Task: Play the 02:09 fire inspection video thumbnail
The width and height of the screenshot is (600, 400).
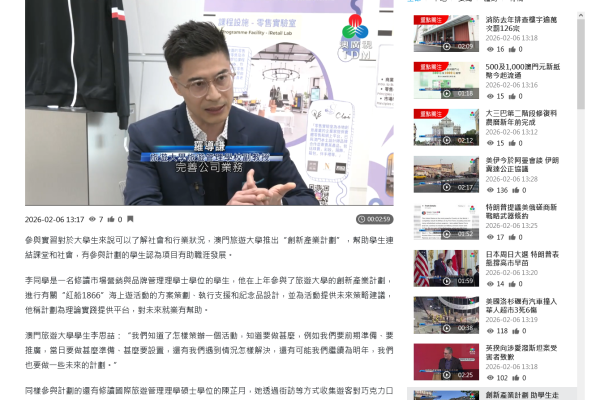Action: pyautogui.click(x=446, y=33)
